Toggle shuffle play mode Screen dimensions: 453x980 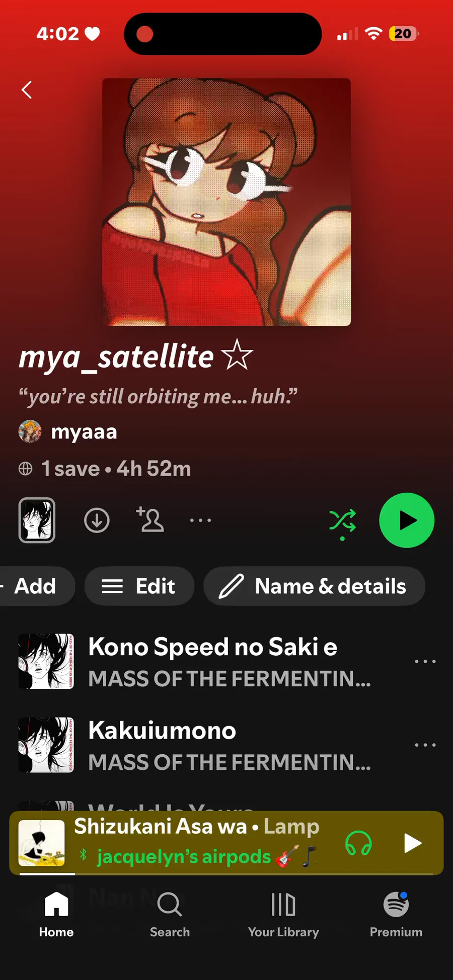342,521
